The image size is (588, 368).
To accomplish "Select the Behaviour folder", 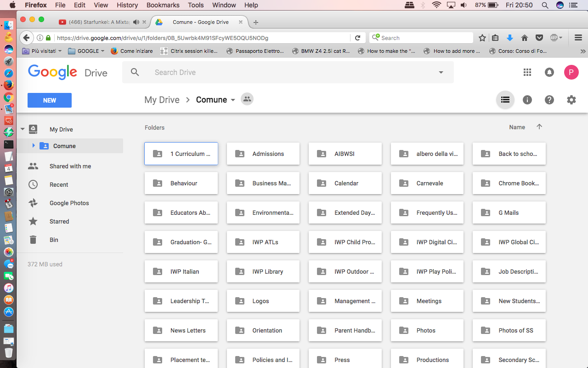I will [x=181, y=183].
